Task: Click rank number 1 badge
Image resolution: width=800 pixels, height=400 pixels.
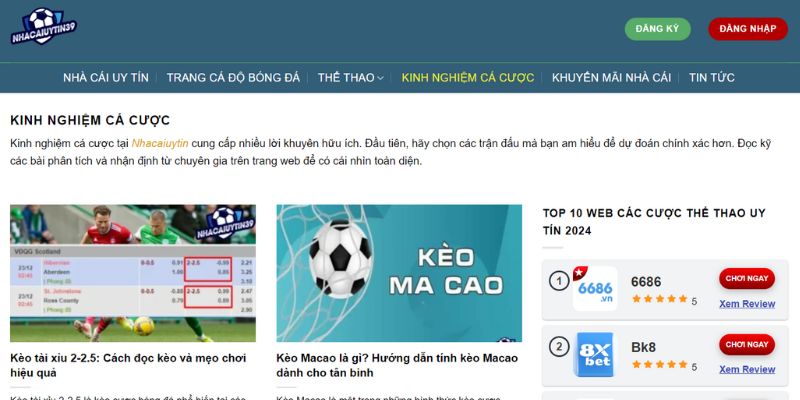Action: (x=559, y=281)
